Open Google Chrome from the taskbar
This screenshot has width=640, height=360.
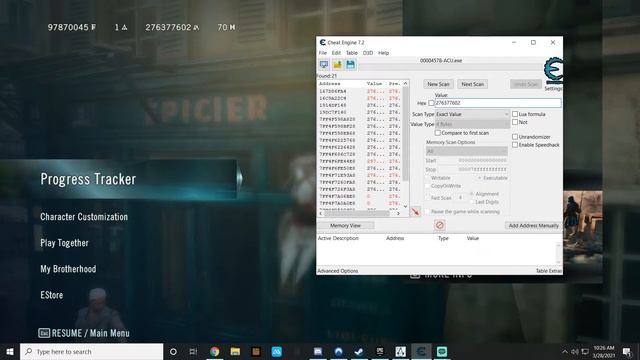pos(215,351)
